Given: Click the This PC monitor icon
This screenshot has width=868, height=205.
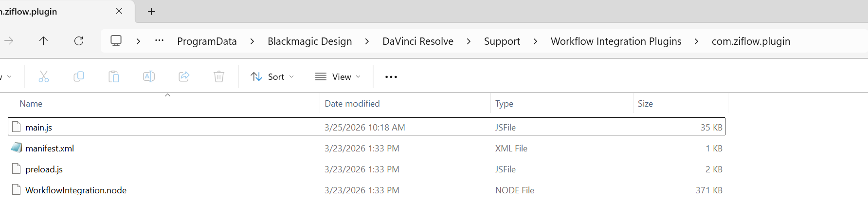Looking at the screenshot, I should [116, 41].
